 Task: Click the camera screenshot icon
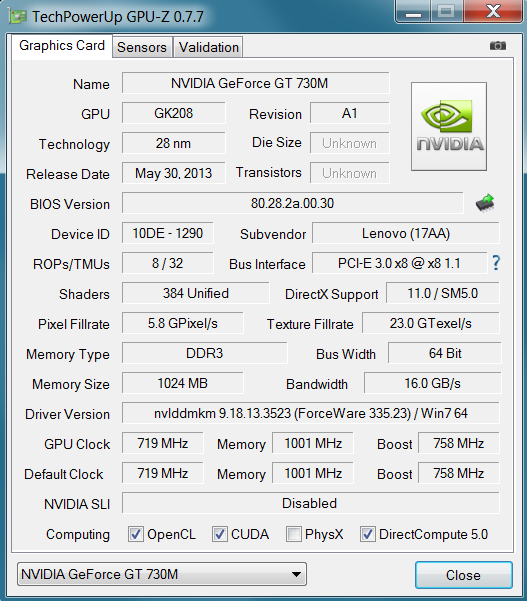497,46
